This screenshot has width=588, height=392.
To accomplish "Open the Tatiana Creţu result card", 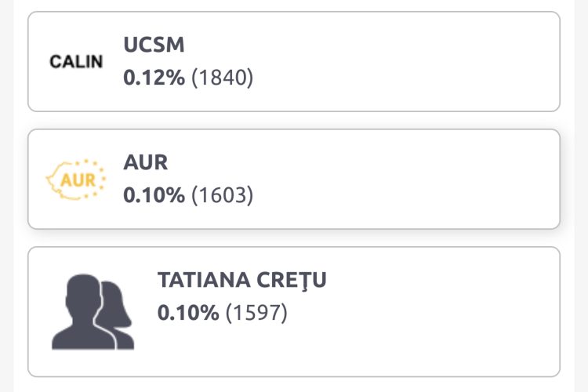I will 392,311.
